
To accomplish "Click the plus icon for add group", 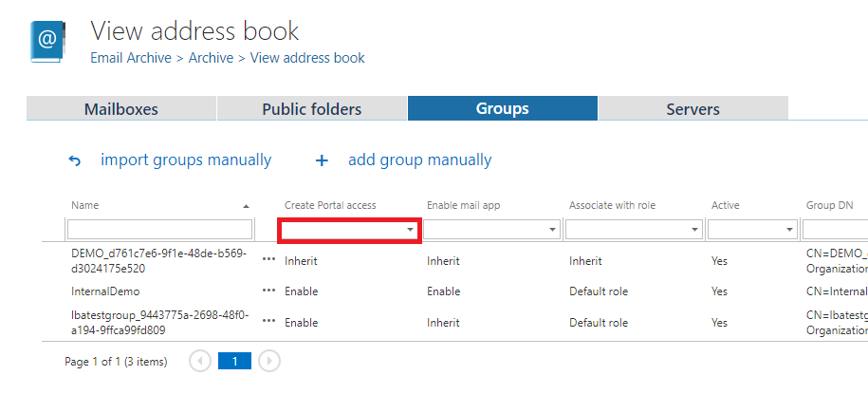I will [x=322, y=160].
